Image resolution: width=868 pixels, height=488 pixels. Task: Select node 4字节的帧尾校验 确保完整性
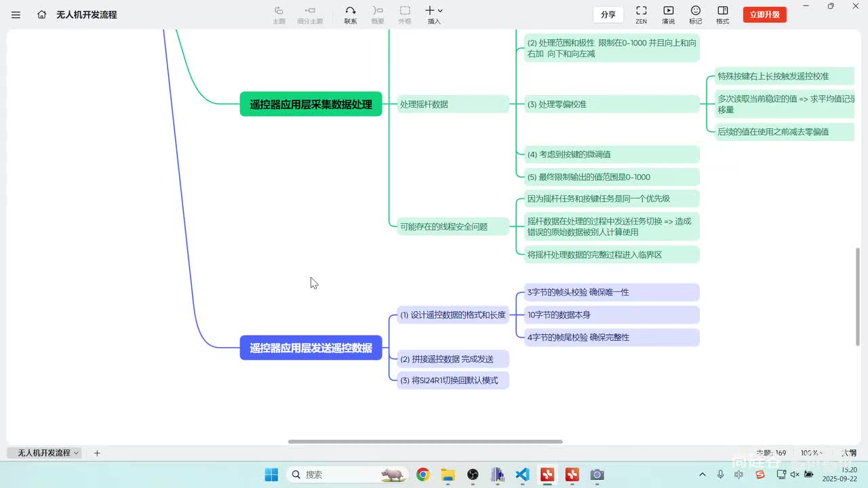click(612, 337)
